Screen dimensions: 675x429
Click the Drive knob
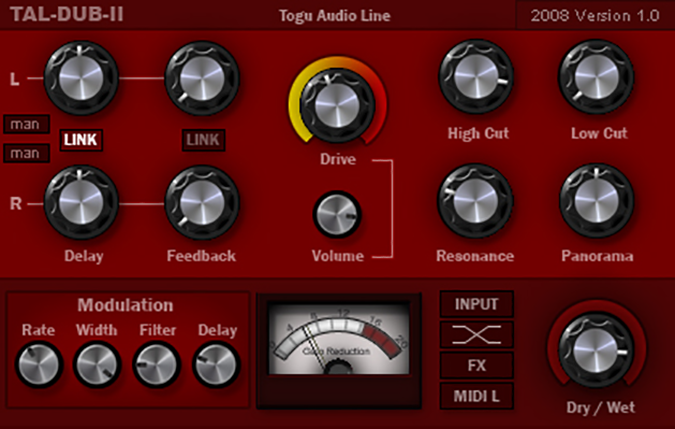(x=337, y=106)
